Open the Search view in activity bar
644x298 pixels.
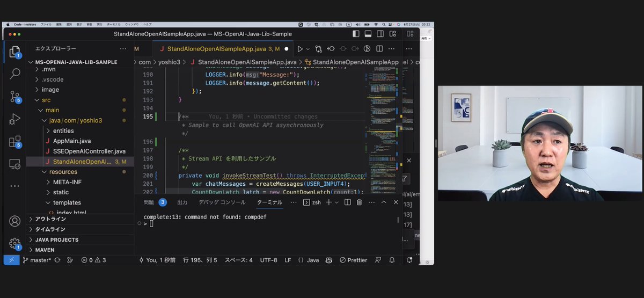coord(14,74)
